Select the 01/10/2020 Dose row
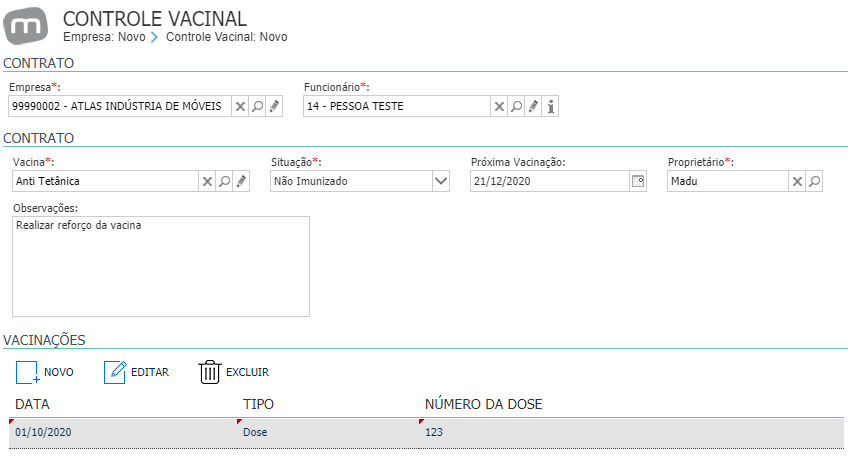This screenshot has height=462, width=848. 426,432
